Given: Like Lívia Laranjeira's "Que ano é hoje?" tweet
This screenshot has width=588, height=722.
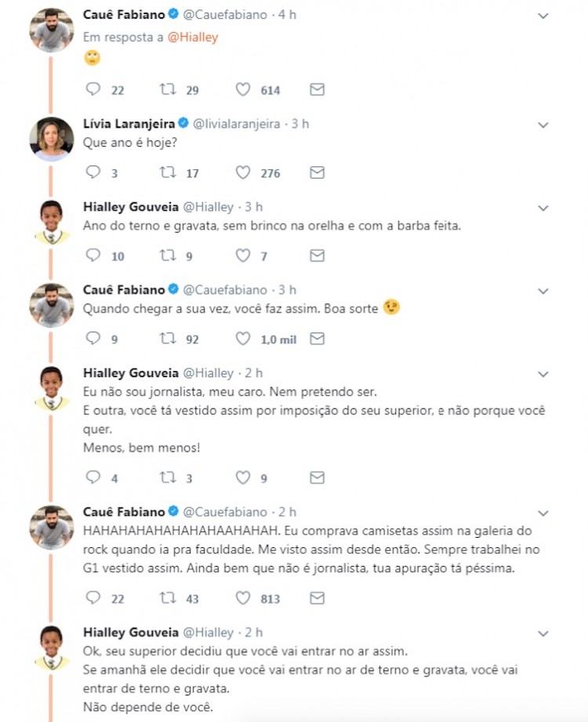Looking at the screenshot, I should (x=243, y=172).
